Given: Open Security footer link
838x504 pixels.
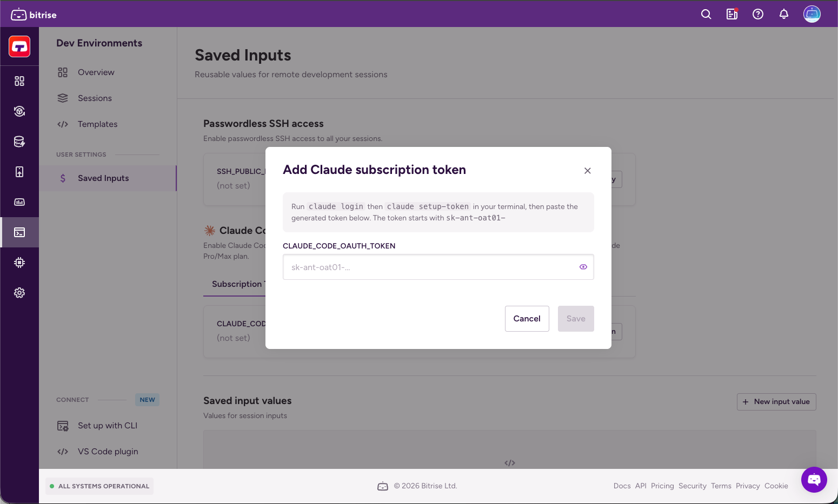Looking at the screenshot, I should (693, 486).
